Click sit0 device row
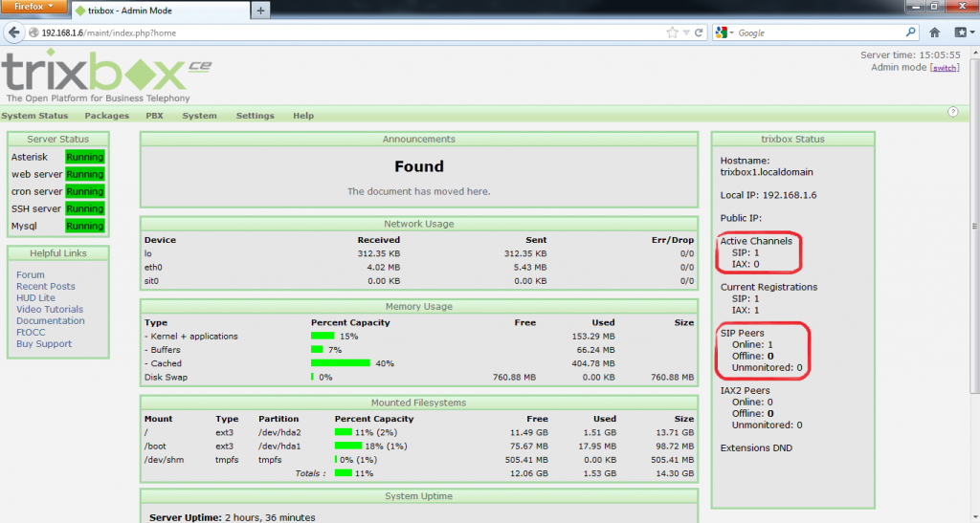Screen dimensions: 980x523 (419, 281)
